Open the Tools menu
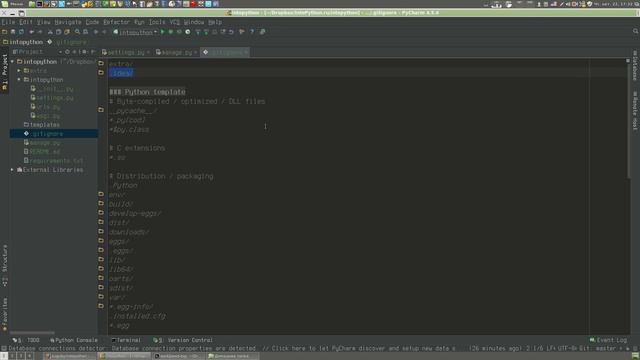Image resolution: width=640 pixels, height=360 pixels. click(x=157, y=22)
